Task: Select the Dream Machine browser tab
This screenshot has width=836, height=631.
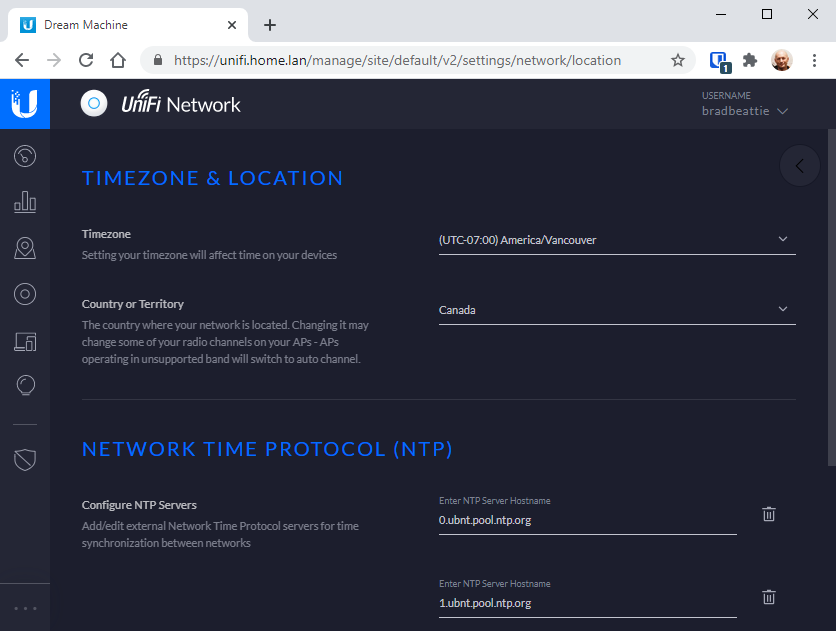Action: [x=128, y=25]
